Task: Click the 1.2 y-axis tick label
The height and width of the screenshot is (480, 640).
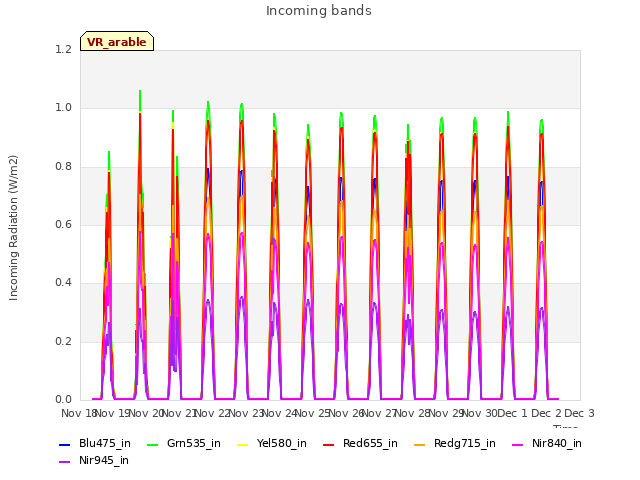Action: click(x=63, y=49)
